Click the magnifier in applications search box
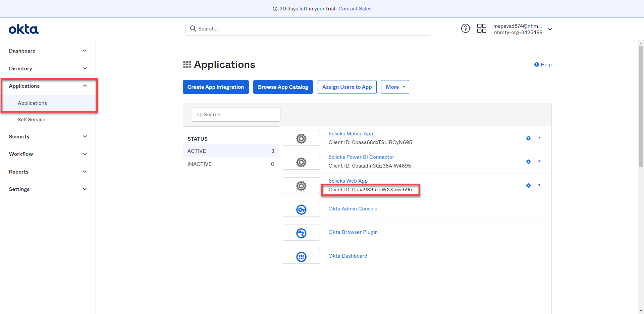 (x=199, y=115)
